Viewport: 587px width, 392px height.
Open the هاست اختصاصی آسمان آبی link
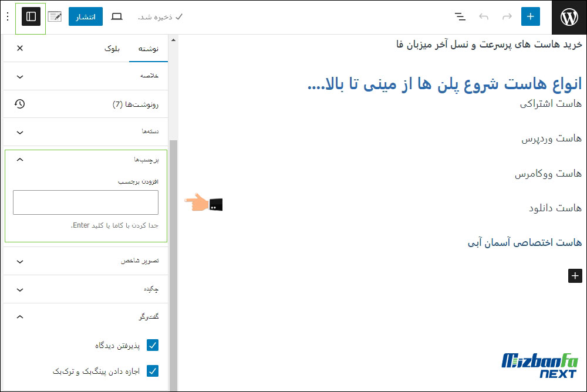524,242
